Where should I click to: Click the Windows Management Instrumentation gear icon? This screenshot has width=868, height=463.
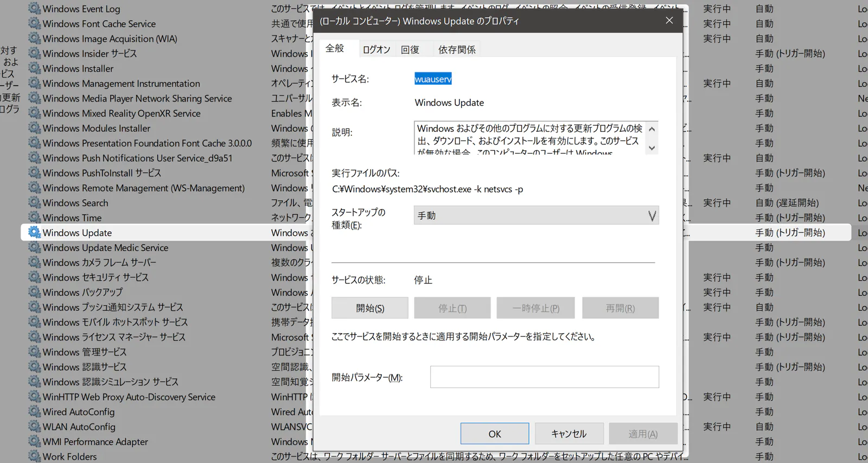[x=34, y=84]
